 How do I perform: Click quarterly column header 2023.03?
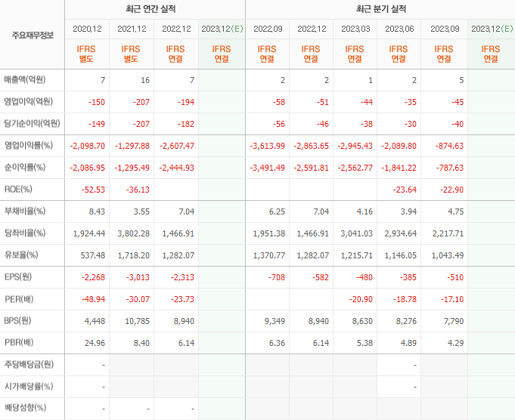pyautogui.click(x=355, y=29)
